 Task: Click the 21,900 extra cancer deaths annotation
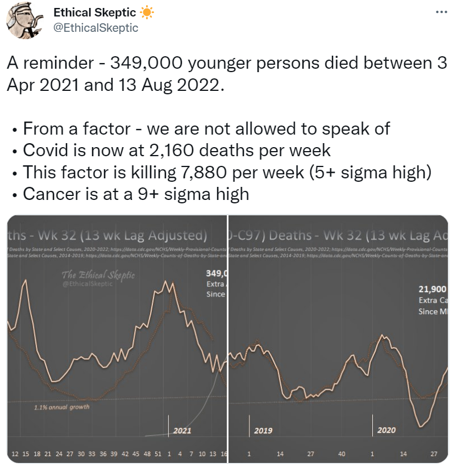433,289
